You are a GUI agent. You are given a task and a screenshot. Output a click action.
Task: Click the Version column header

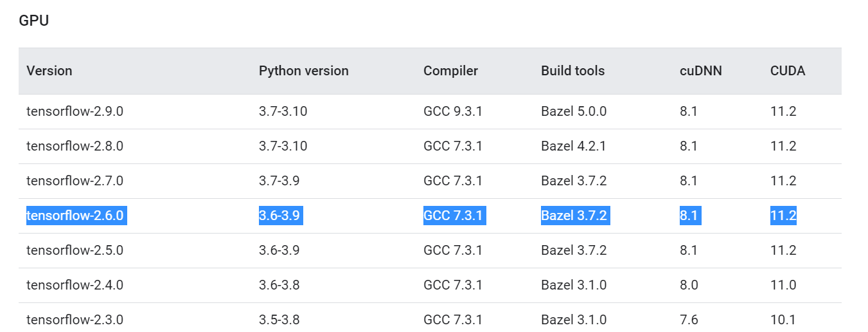[x=49, y=71]
